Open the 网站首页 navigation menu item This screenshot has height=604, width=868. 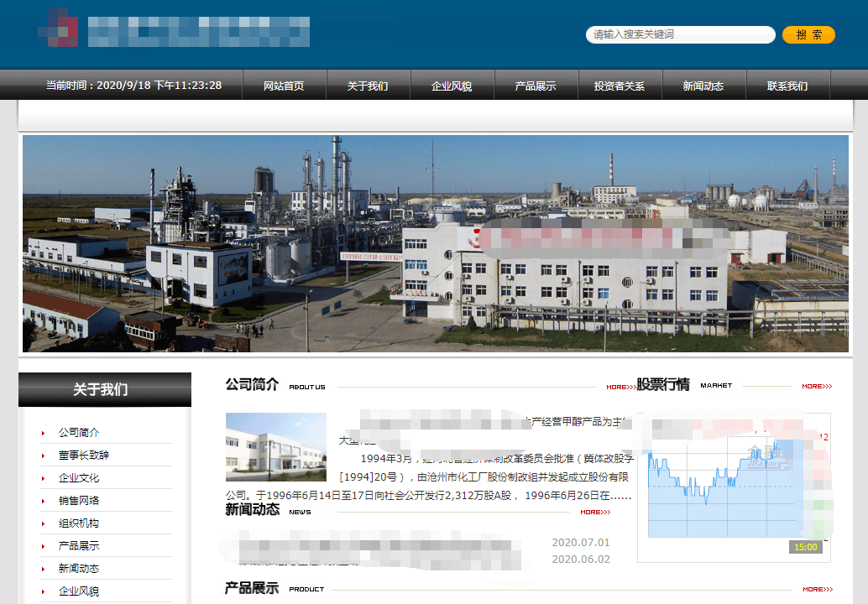[284, 86]
